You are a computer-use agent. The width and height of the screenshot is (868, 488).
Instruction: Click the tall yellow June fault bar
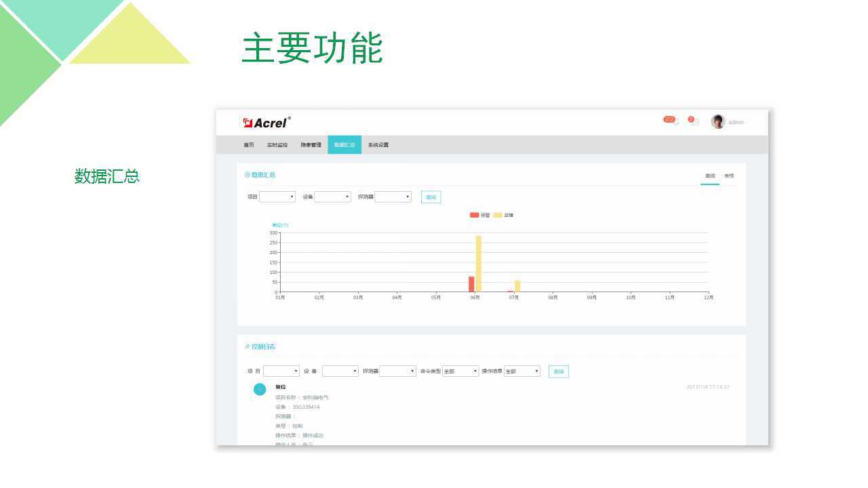(479, 264)
